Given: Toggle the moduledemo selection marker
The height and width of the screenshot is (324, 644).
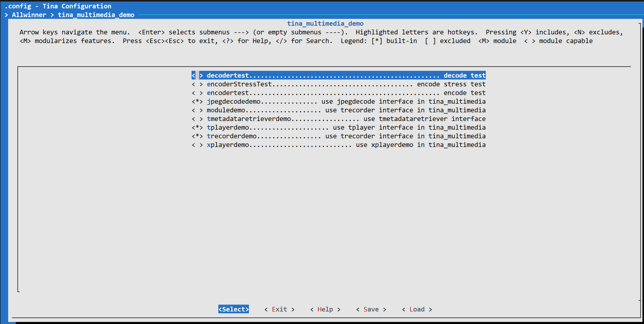Looking at the screenshot, I should [x=197, y=110].
